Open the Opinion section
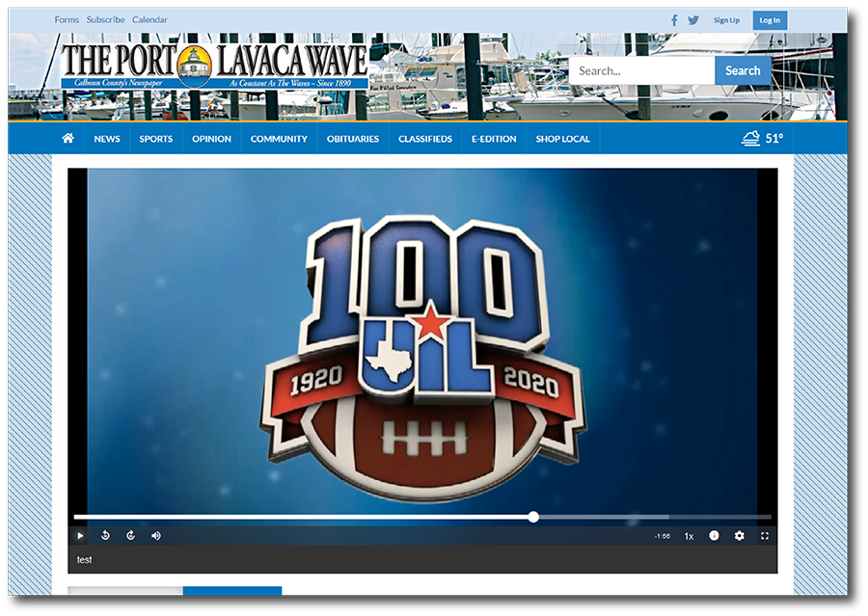This screenshot has height=616, width=868. [x=211, y=139]
